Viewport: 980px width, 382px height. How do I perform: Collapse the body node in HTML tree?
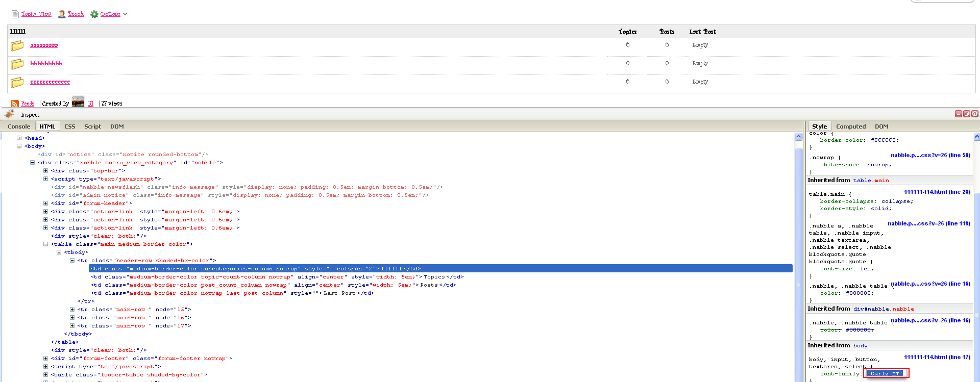19,146
